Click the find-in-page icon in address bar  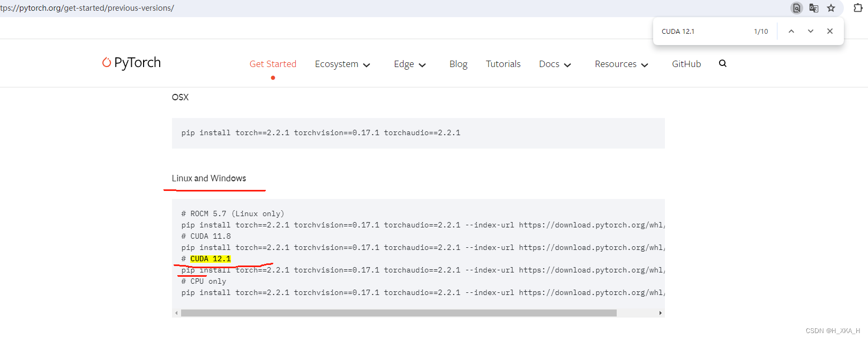pyautogui.click(x=797, y=8)
